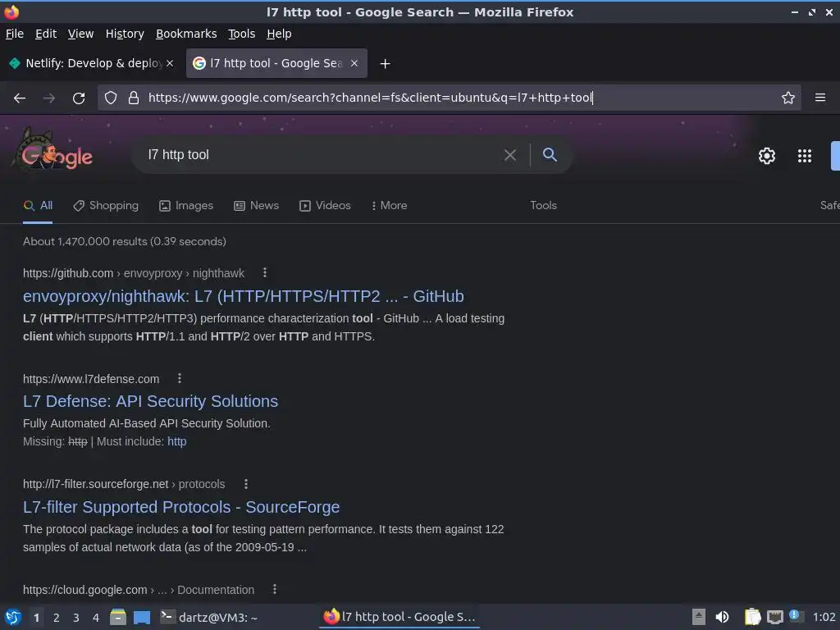Close the l7 http tool tab
Screen dimensions: 840x630
(x=354, y=63)
